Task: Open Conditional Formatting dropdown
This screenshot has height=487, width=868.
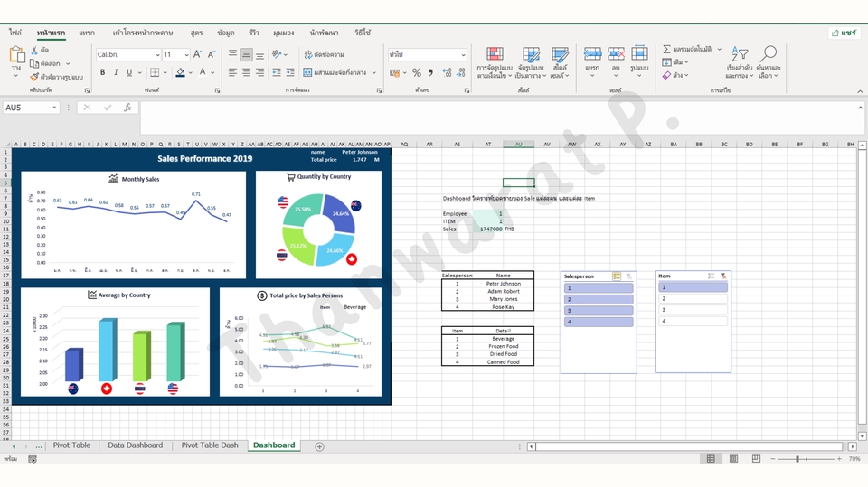Action: [x=495, y=62]
